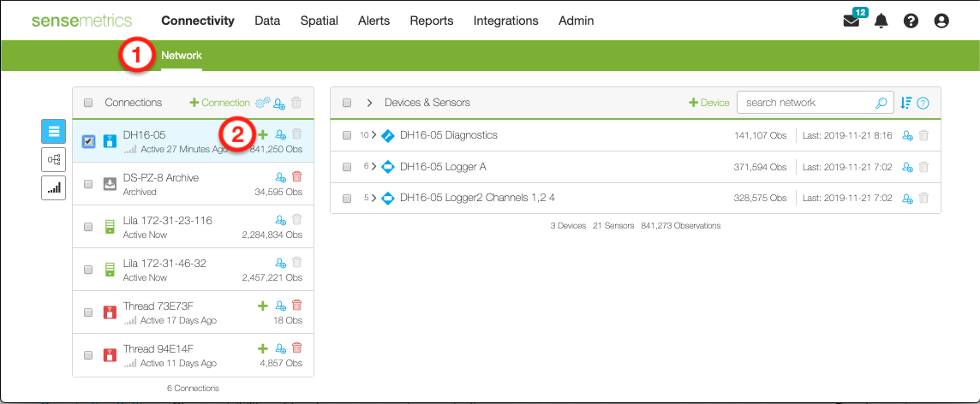The height and width of the screenshot is (404, 980).
Task: Open the messages envelope icon
Action: coord(852,21)
